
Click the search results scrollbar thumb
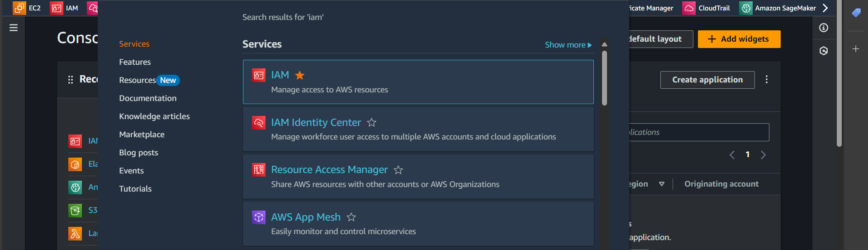(604, 78)
